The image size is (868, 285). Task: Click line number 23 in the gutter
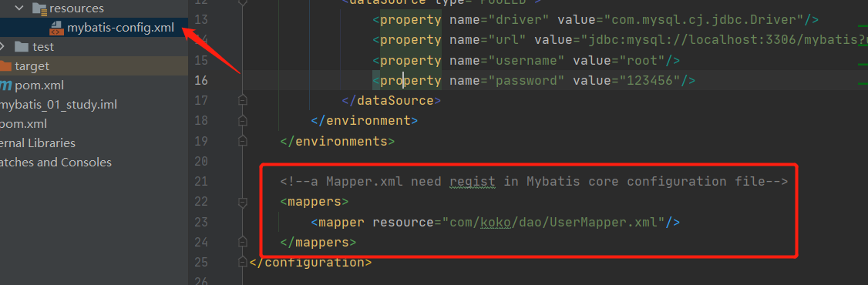pos(200,222)
